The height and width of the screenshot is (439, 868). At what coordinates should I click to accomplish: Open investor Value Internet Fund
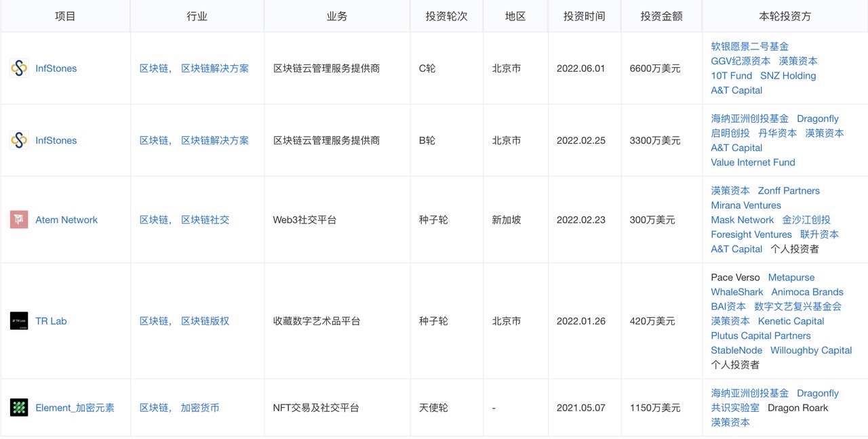(x=753, y=163)
